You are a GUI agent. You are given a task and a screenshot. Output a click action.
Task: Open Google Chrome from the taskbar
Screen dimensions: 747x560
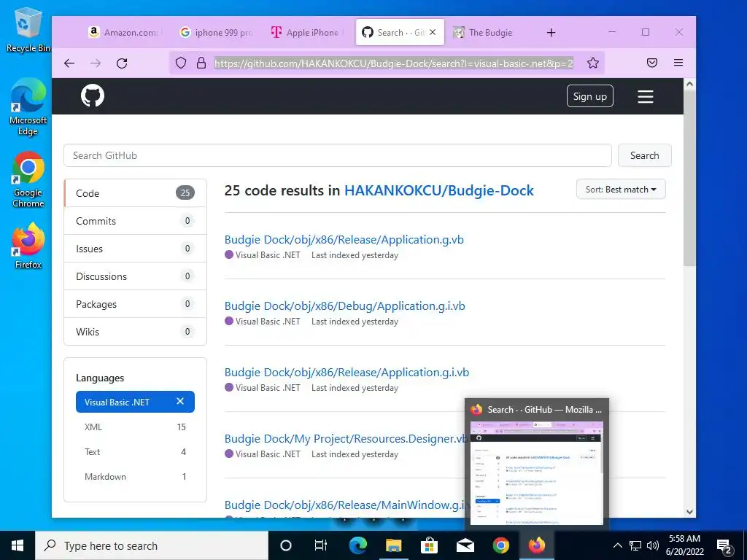pos(500,545)
